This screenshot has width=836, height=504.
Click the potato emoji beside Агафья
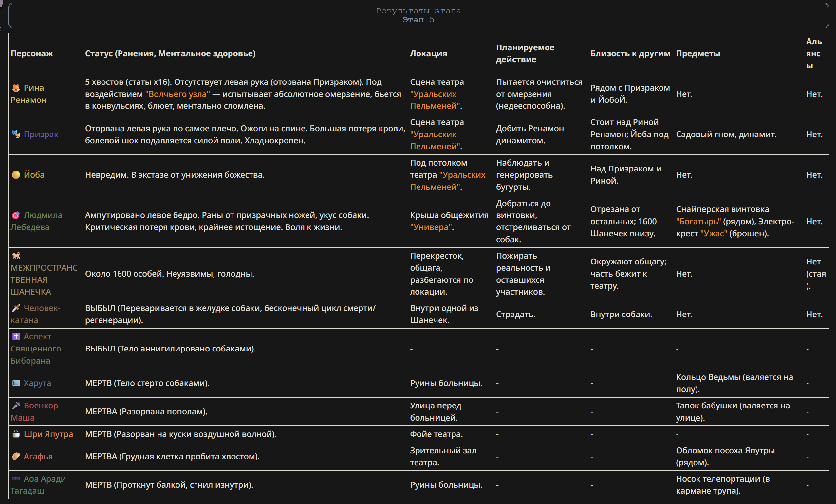click(x=16, y=456)
